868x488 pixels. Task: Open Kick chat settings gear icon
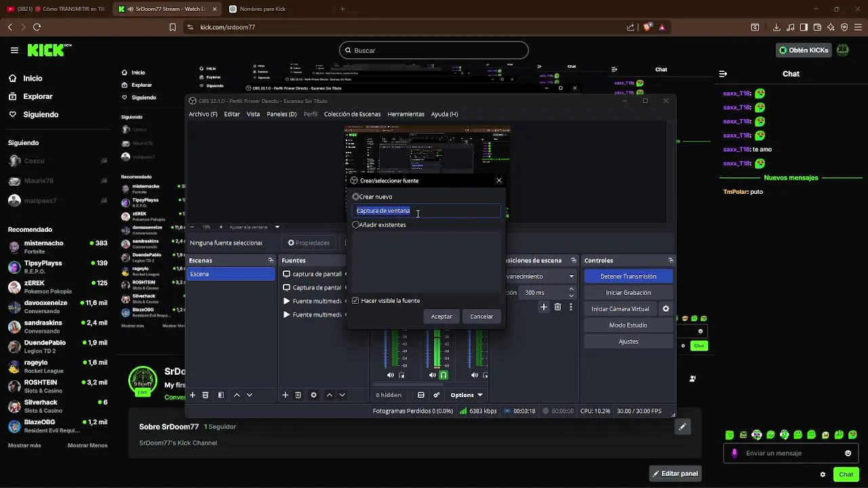[x=823, y=474]
